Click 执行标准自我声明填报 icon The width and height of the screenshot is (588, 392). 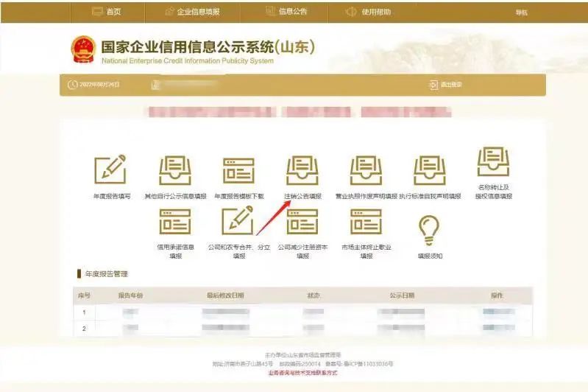click(x=430, y=170)
